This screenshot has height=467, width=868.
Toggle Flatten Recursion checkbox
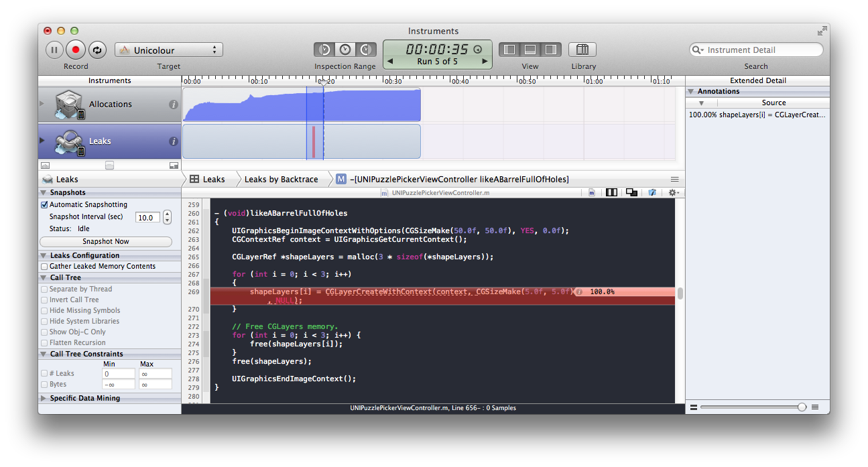44,343
